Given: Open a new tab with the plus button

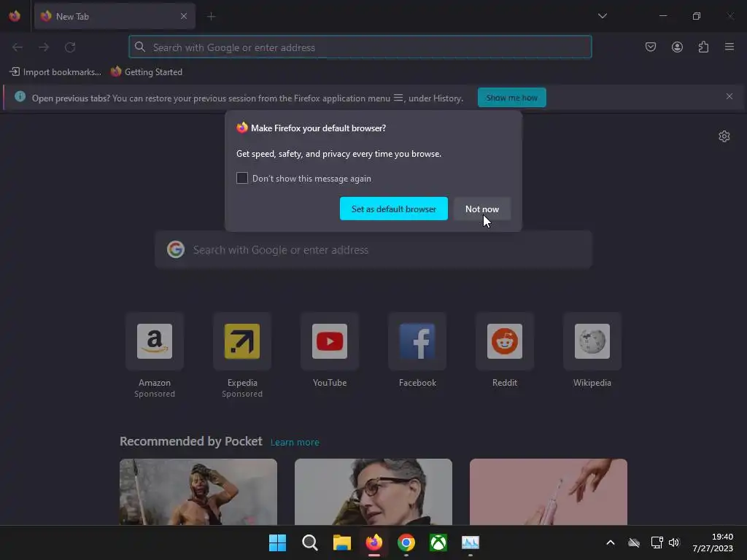Looking at the screenshot, I should [211, 16].
